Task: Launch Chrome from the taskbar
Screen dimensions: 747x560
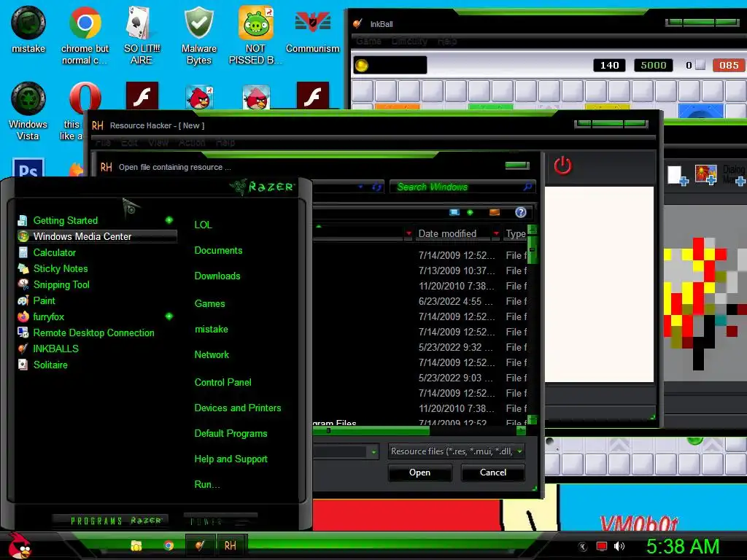Action: 169,545
